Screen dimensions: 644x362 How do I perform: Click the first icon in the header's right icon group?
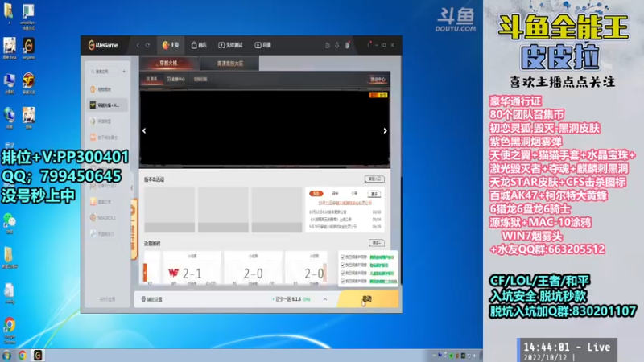click(x=328, y=45)
